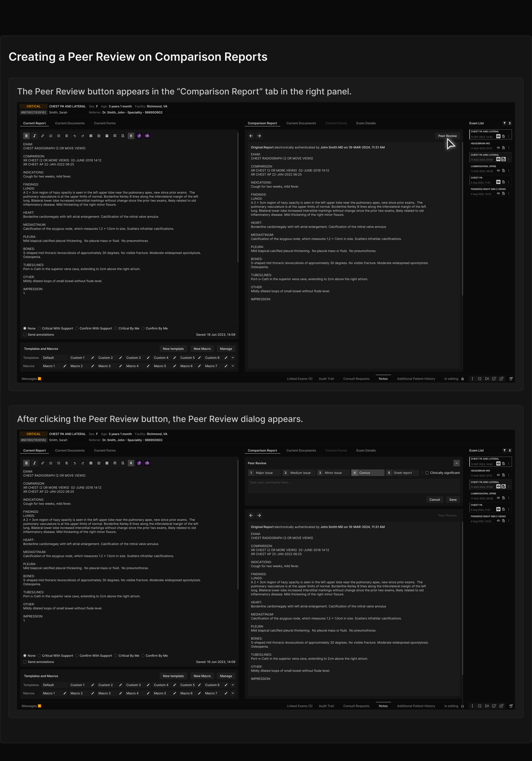532x761 pixels.
Task: Open Messages in the upper mockup bottom bar
Action: pos(31,379)
